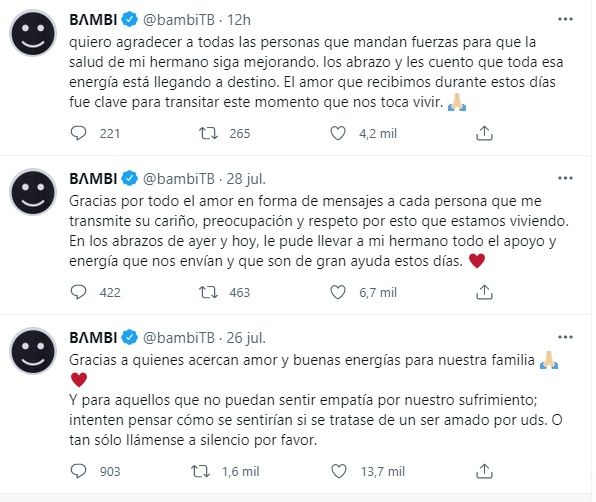Image resolution: width=596 pixels, height=502 pixels.
Task: Open more options on the 28 jul. tweet
Action: click(565, 178)
